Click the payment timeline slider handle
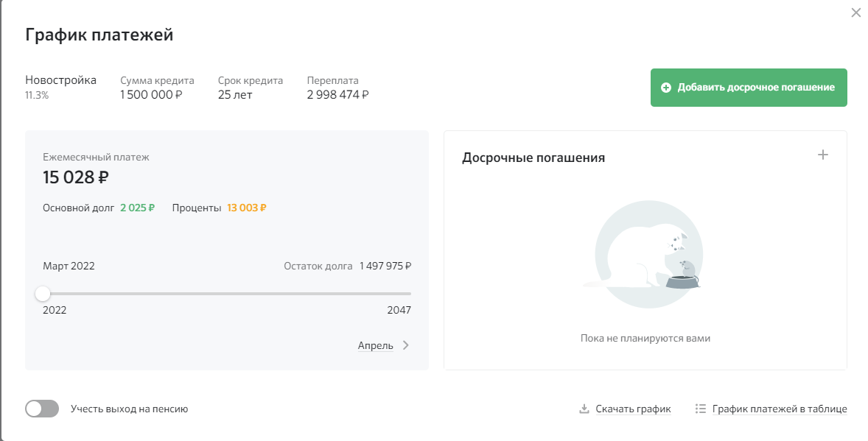 point(43,294)
